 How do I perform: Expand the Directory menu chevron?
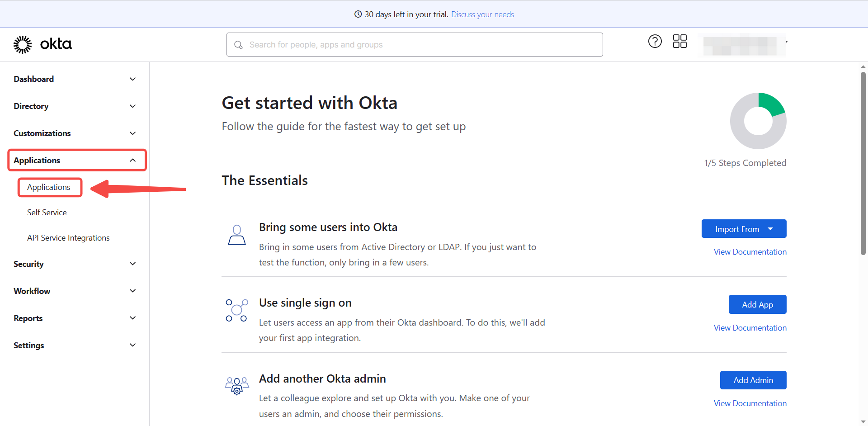point(132,106)
